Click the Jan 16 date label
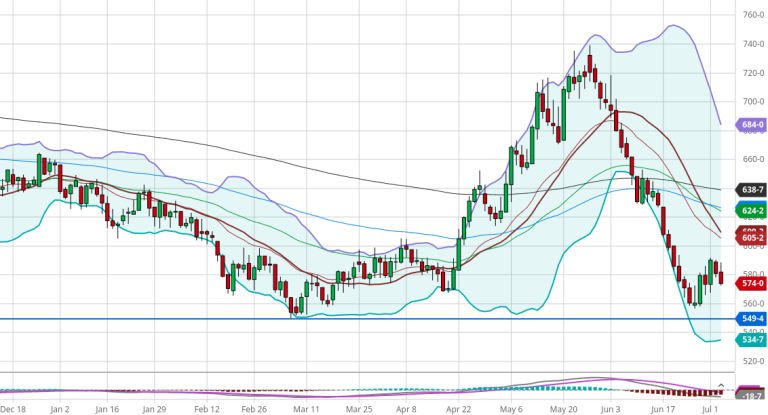The width and height of the screenshot is (768, 415). point(106,409)
